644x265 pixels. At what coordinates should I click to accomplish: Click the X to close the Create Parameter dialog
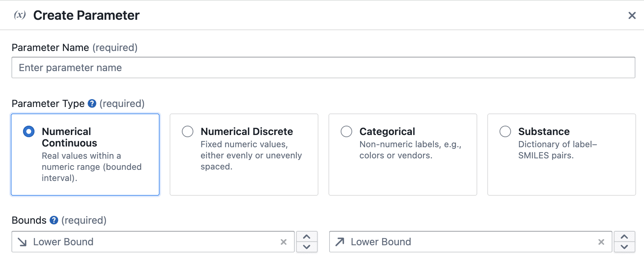[632, 15]
